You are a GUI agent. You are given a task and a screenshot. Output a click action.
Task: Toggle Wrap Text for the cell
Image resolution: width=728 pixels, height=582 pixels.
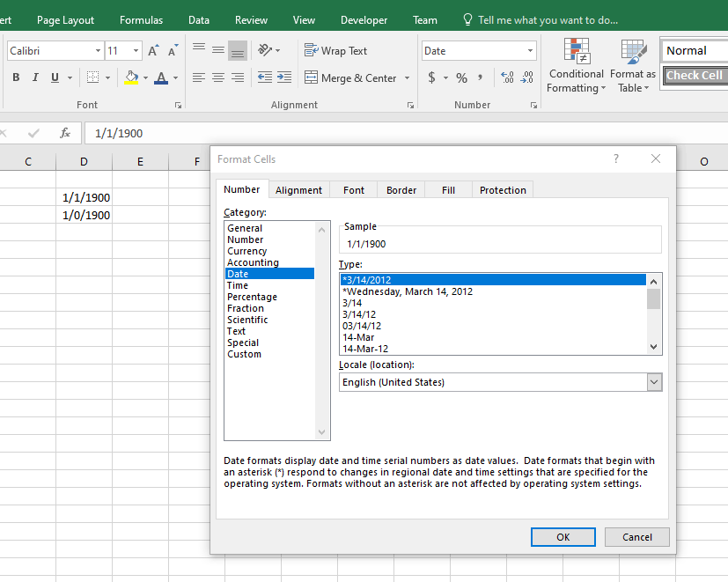coord(335,51)
